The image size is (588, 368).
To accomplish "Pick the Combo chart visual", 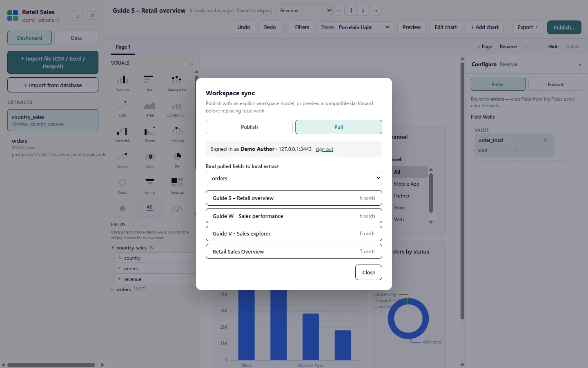I will (x=177, y=109).
